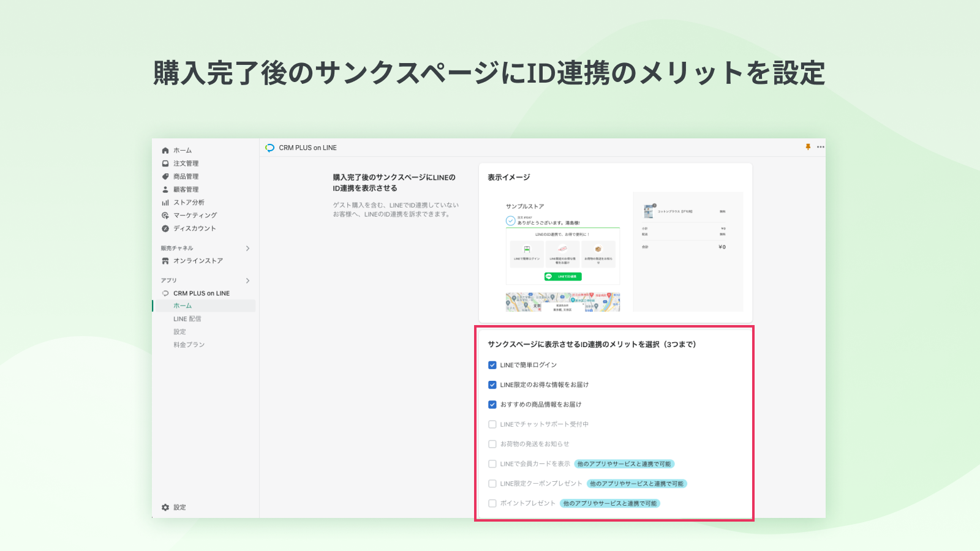Click the product thumbnail in order summary preview
980x551 pixels.
649,211
